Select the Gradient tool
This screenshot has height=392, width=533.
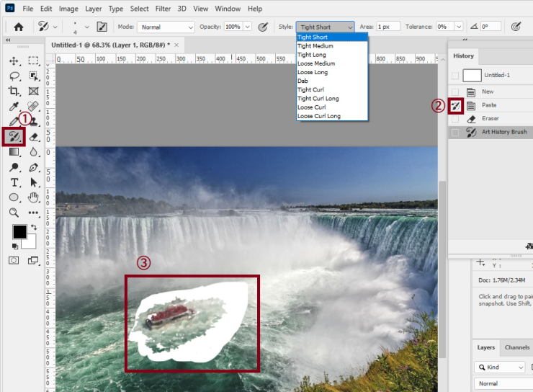click(x=14, y=152)
